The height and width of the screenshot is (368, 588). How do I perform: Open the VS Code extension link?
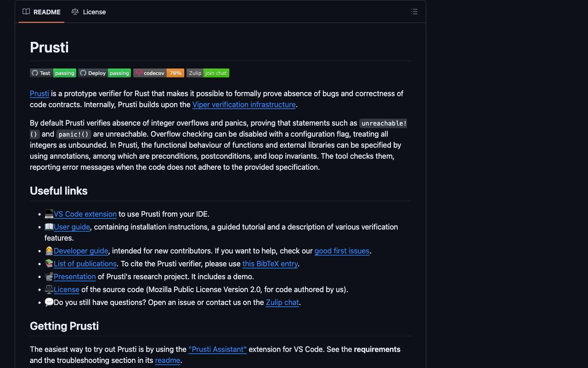85,214
